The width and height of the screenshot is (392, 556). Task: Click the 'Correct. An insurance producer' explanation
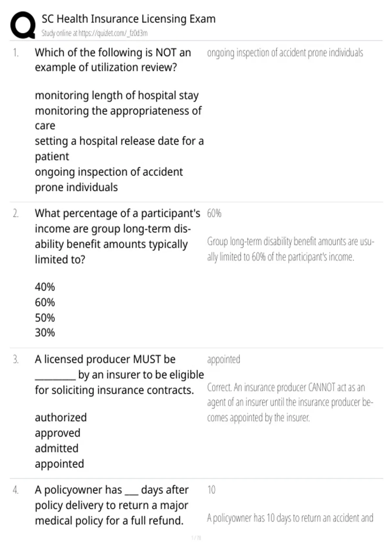click(x=290, y=402)
